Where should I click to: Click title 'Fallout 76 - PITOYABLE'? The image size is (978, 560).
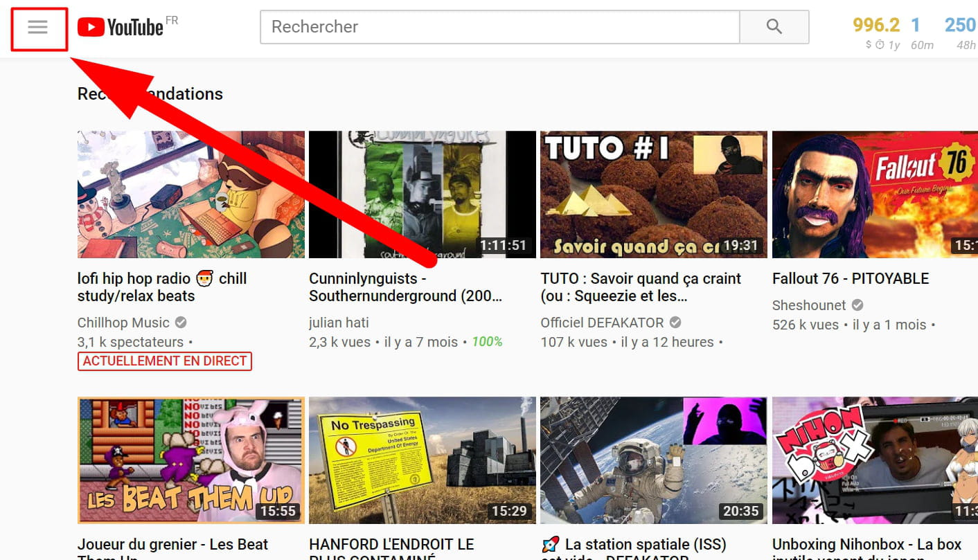click(851, 279)
